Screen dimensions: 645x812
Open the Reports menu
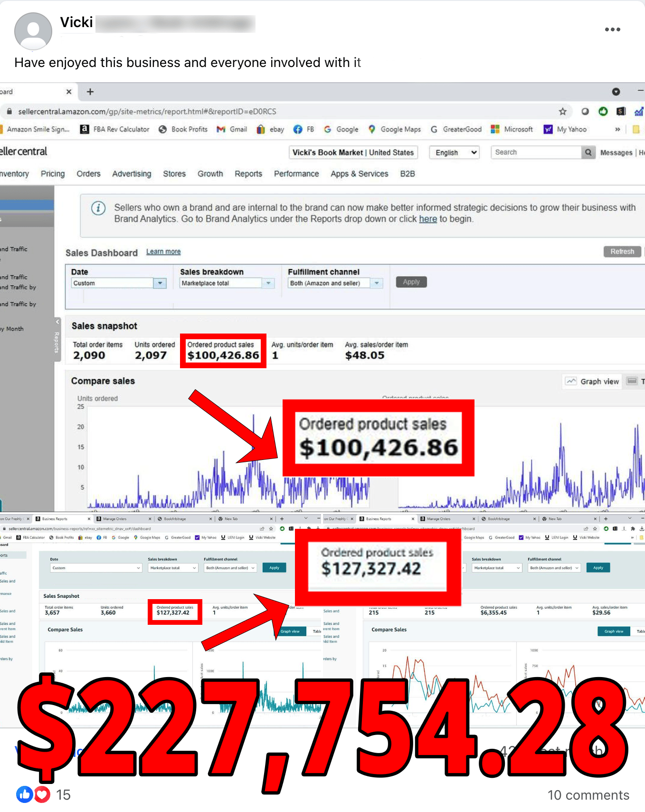click(x=248, y=174)
